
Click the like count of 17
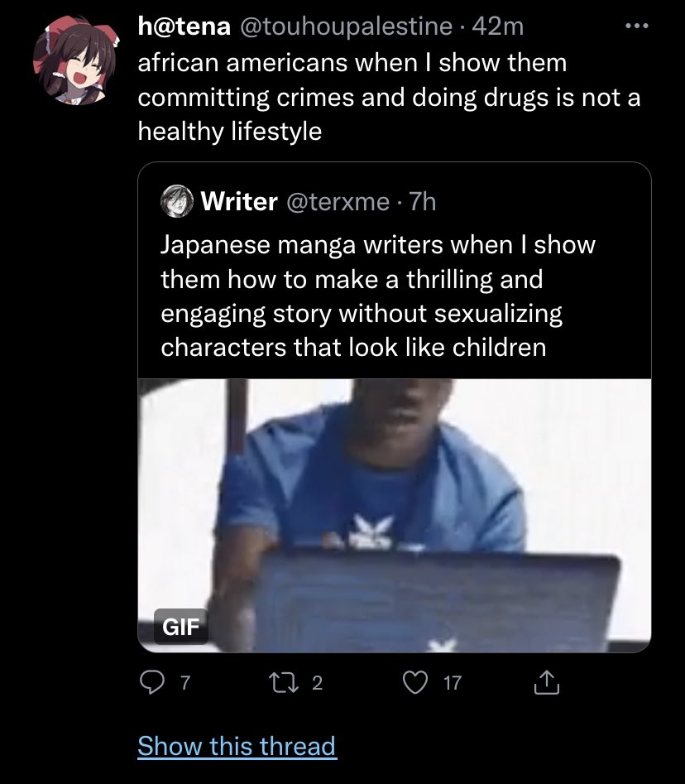pyautogui.click(x=452, y=683)
